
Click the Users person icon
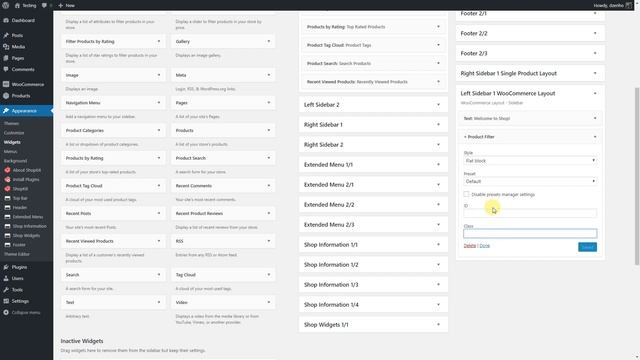tap(6, 279)
